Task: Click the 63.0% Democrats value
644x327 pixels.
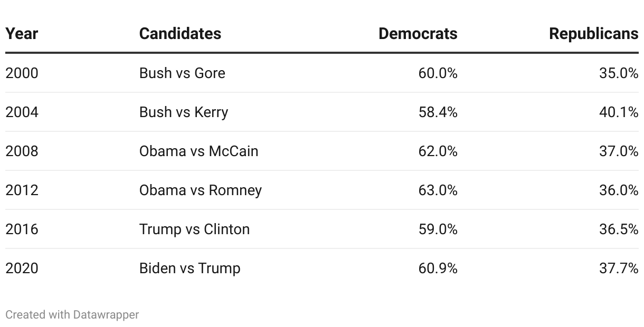Action: [x=438, y=190]
